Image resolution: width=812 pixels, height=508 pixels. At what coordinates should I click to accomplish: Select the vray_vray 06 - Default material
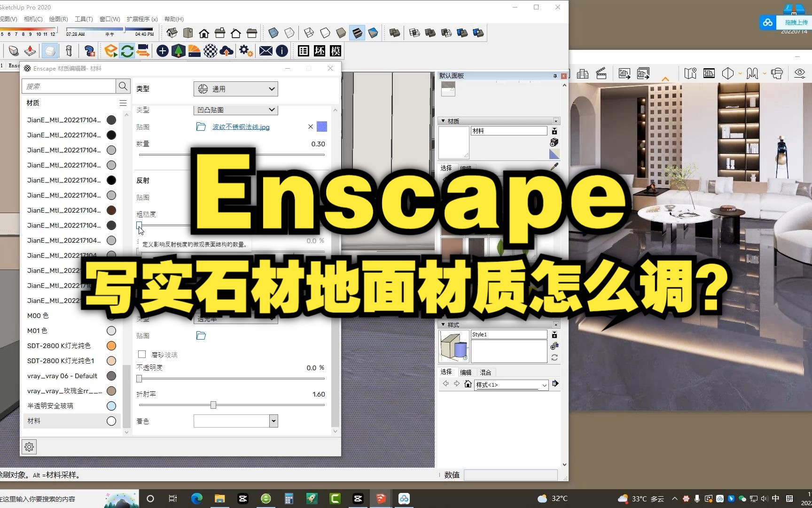pos(71,376)
